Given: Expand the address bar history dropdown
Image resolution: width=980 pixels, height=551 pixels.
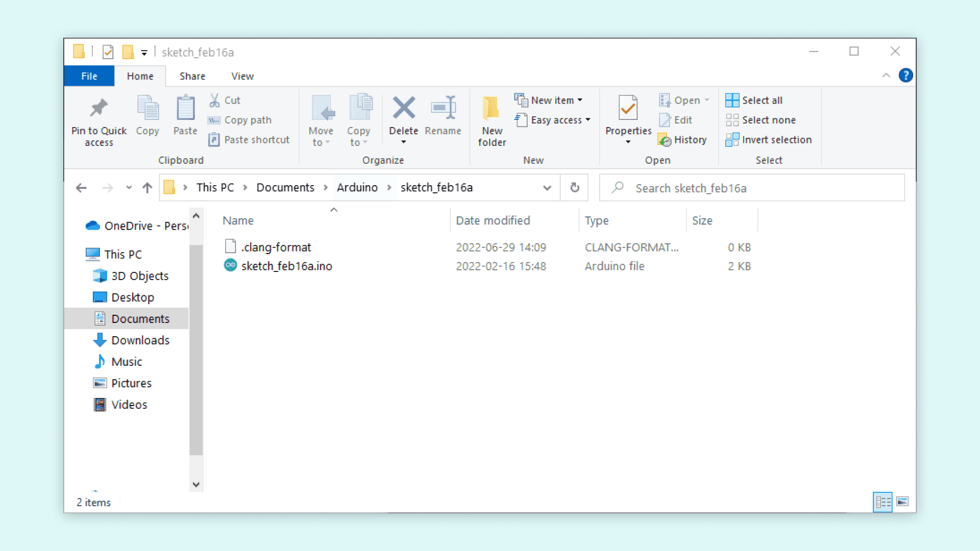Looking at the screenshot, I should 547,188.
